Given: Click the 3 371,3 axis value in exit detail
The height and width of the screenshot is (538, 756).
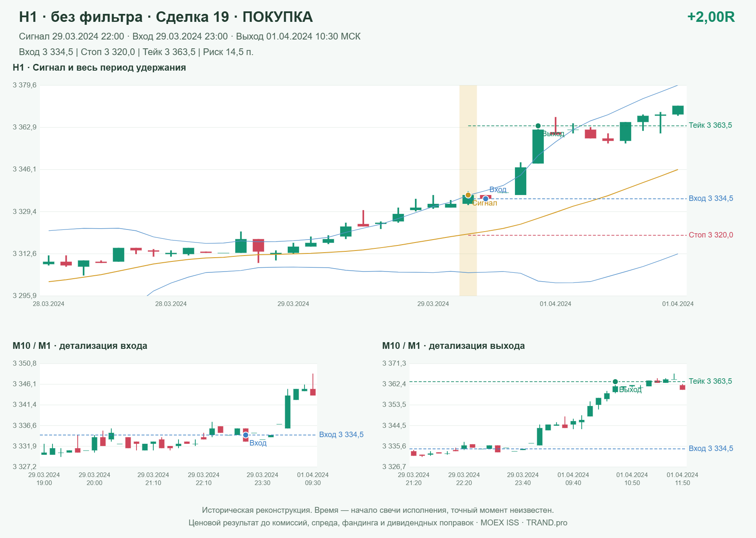Looking at the screenshot, I should coord(394,364).
